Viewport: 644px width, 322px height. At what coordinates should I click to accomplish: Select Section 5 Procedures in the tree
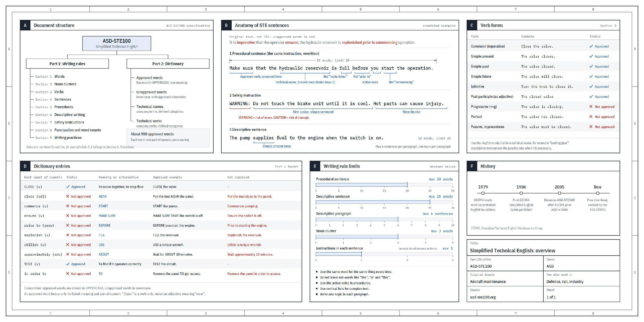(x=54, y=107)
